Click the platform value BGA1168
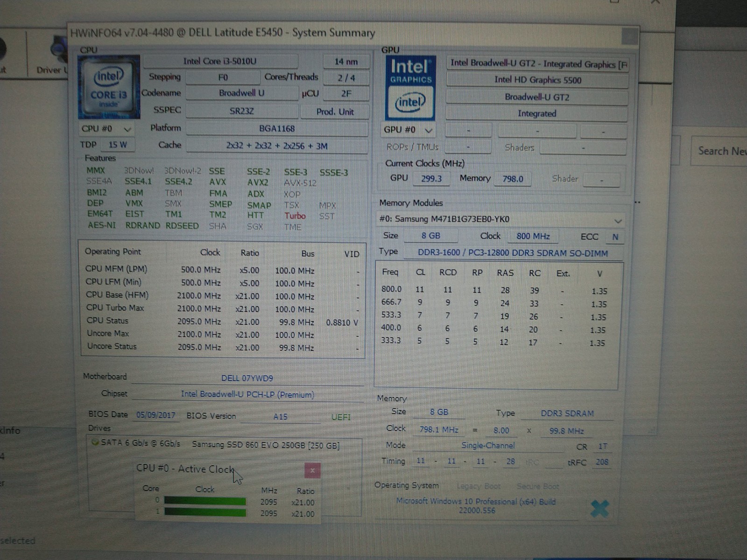 coord(277,129)
